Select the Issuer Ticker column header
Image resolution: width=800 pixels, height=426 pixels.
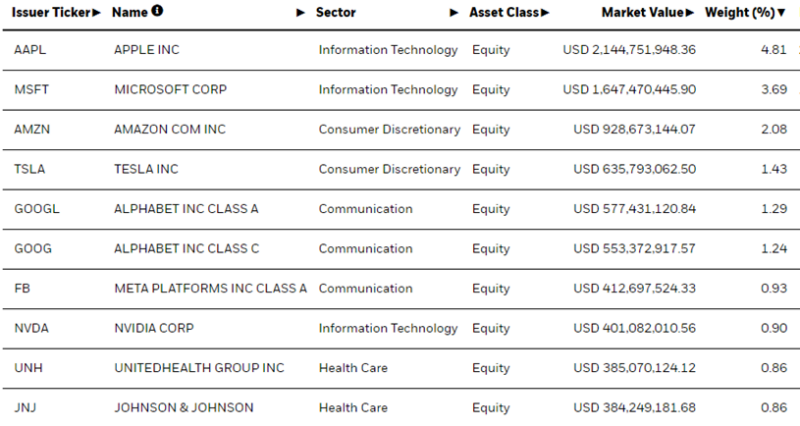pos(51,13)
